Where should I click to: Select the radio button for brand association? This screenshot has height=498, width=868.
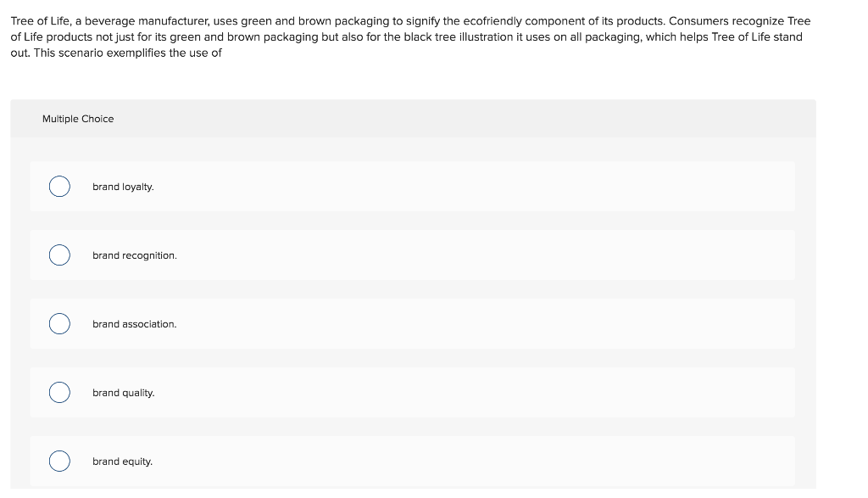[x=58, y=323]
